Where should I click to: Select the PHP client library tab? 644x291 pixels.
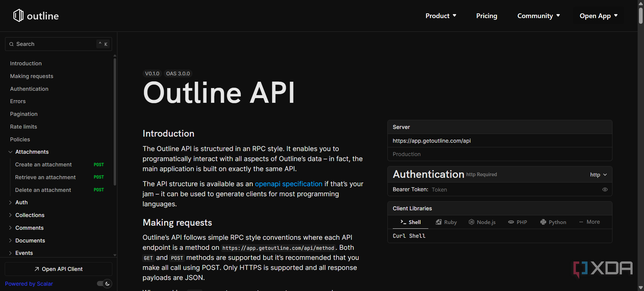[x=518, y=222]
